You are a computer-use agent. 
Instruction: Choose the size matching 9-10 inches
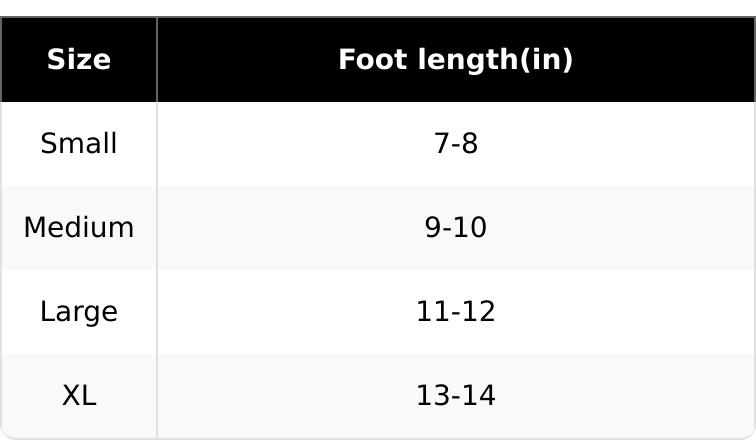[x=79, y=228]
